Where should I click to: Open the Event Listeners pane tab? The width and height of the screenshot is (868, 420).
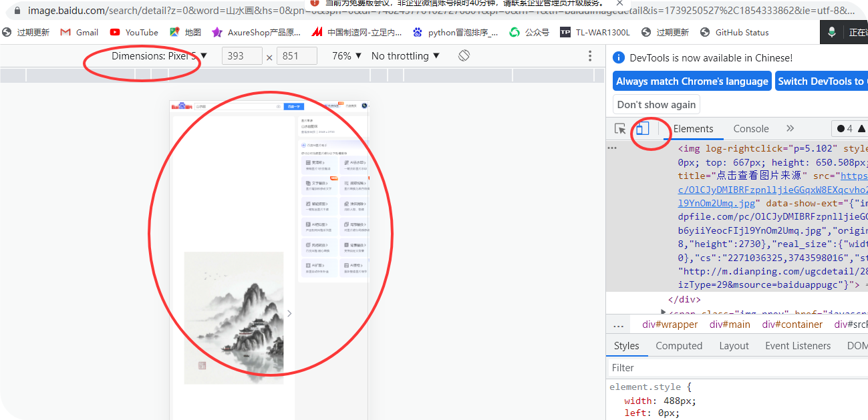tap(798, 346)
